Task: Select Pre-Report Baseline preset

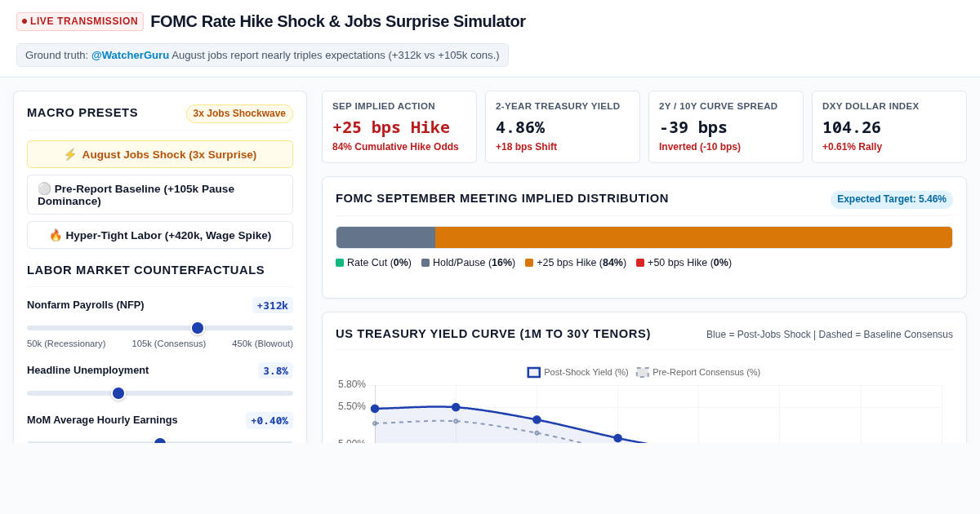Action: point(160,195)
